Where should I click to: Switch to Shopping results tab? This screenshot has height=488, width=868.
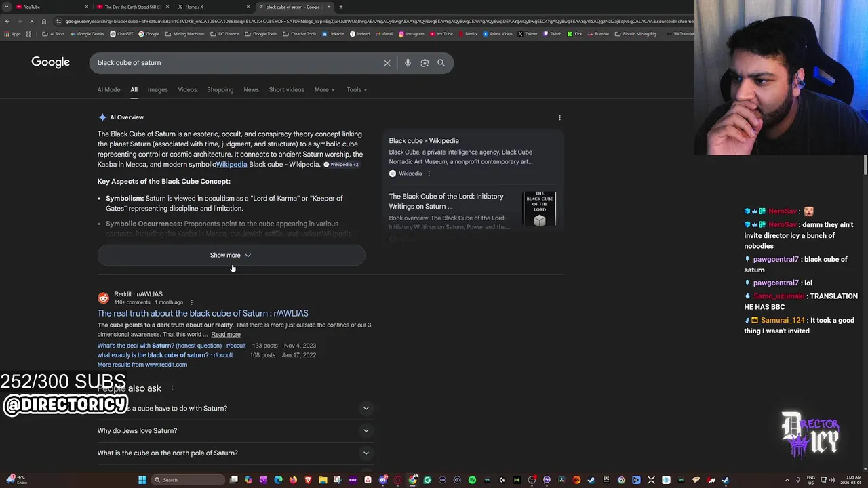pyautogui.click(x=220, y=90)
